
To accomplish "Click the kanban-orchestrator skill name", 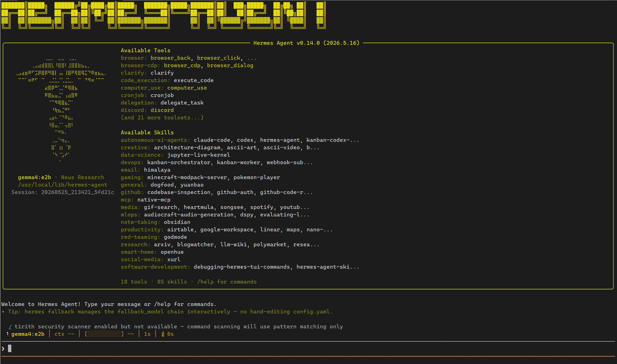I will click(x=179, y=162).
